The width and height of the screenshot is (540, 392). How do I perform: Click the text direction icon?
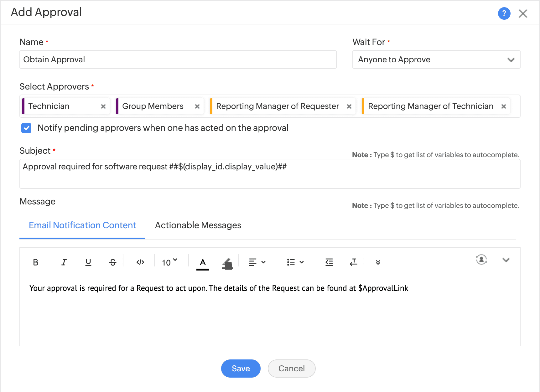tap(353, 262)
